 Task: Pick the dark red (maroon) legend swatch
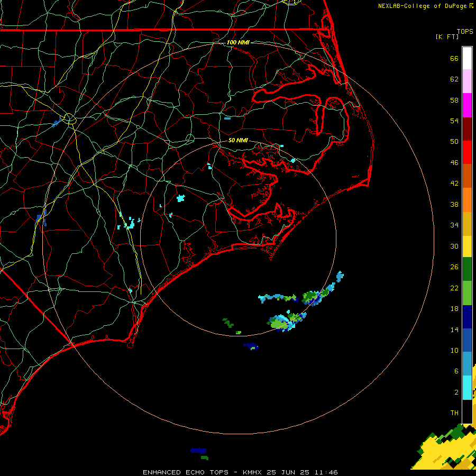tap(467, 129)
